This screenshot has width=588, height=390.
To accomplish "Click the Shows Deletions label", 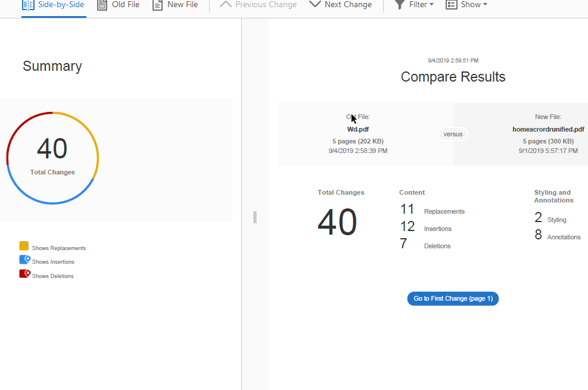I will click(x=53, y=276).
